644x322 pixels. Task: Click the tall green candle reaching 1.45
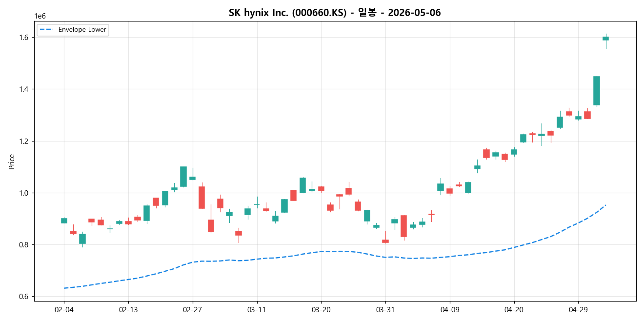597,91
